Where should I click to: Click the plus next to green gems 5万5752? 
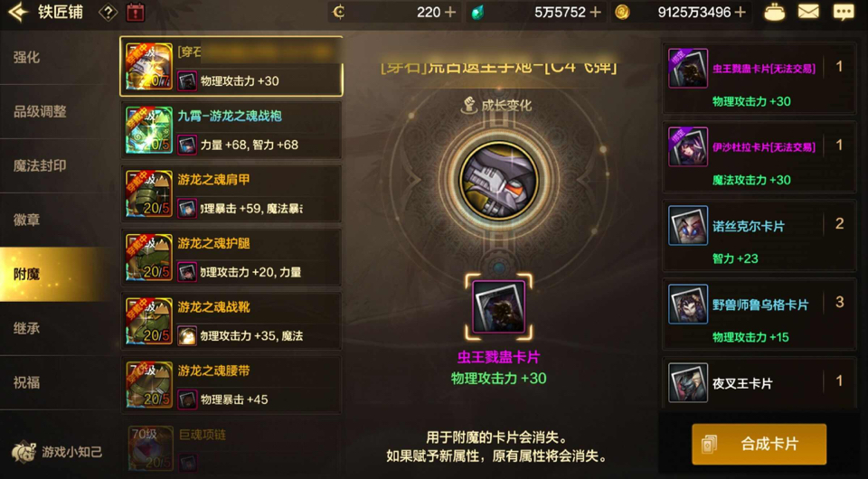click(596, 12)
